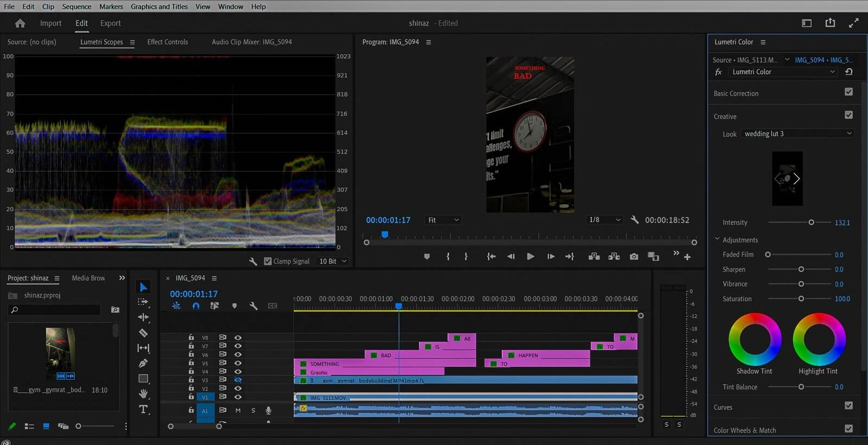Open Program Monitor wrench settings
Screen dimensions: 868x445
coord(634,220)
